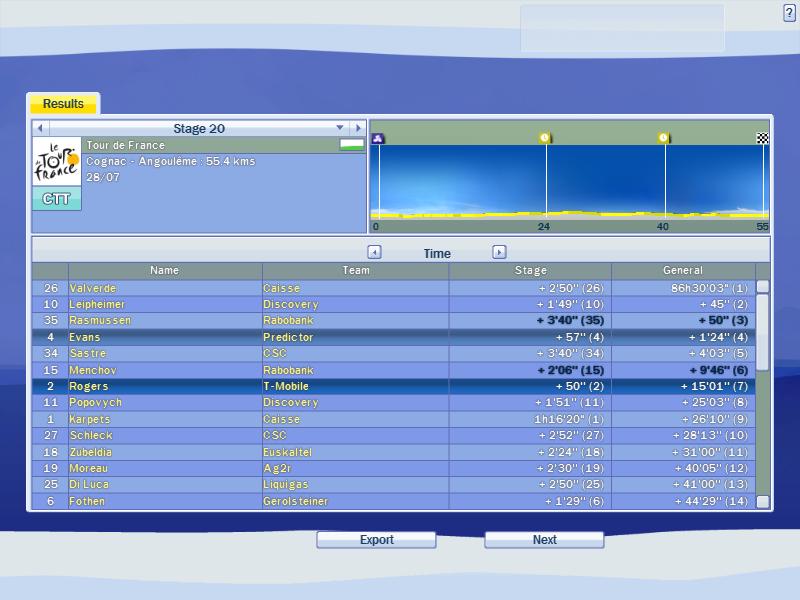Switch to next classification after Time
The image size is (800, 600).
499,253
